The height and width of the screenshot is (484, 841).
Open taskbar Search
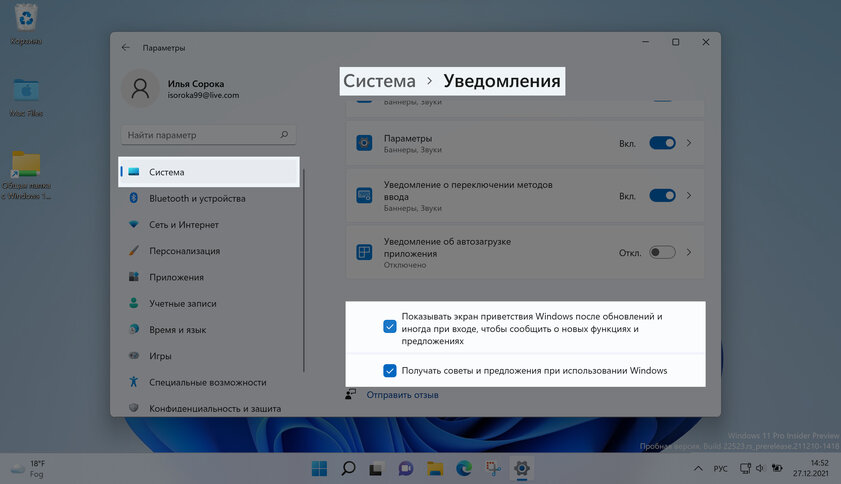point(348,468)
